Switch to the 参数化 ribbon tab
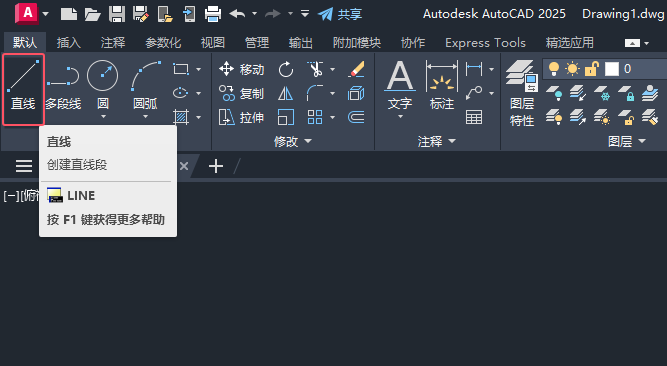The width and height of the screenshot is (667, 366). coord(163,43)
